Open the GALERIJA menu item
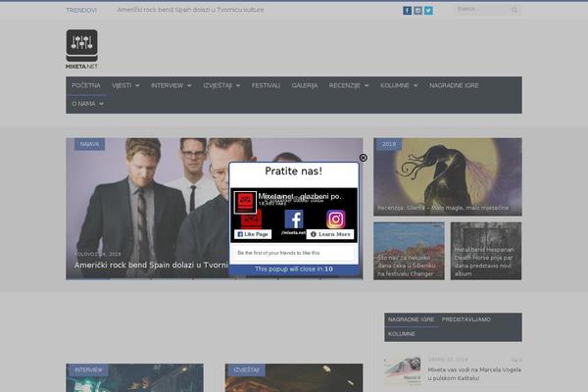 point(305,85)
